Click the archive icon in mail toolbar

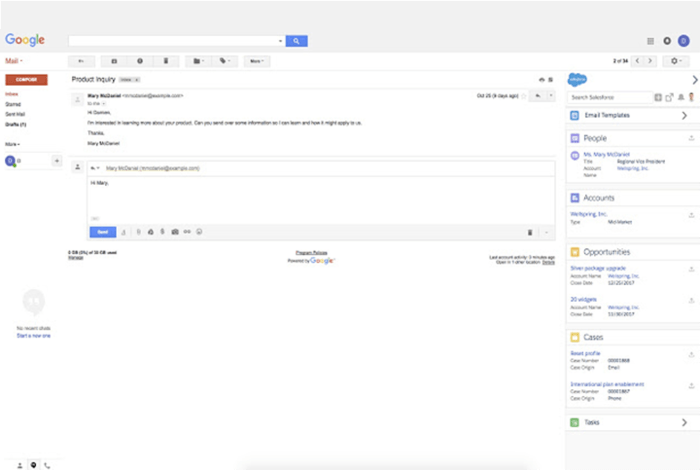(114, 61)
